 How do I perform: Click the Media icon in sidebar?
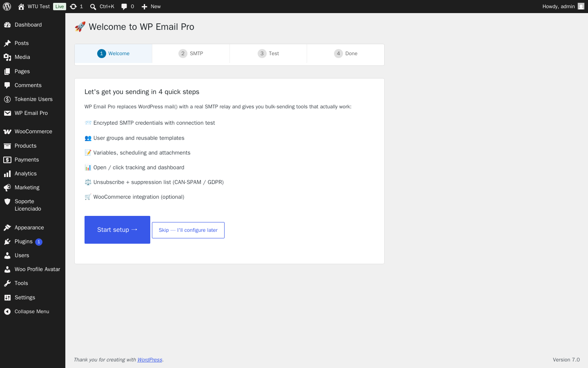click(7, 57)
